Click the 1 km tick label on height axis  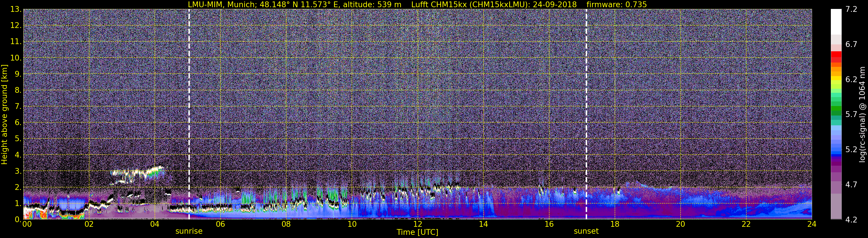tap(18, 203)
